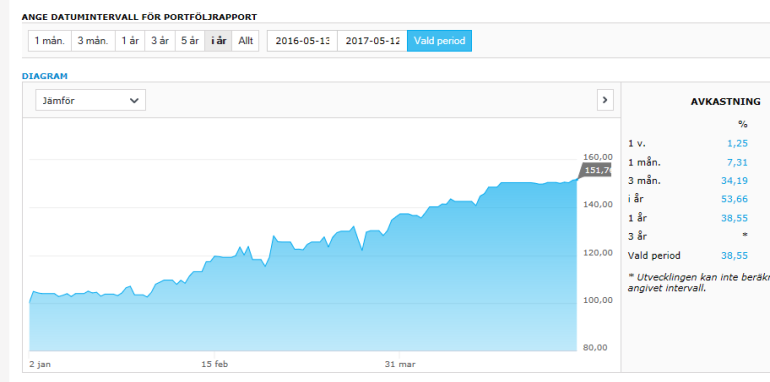This screenshot has height=382, width=770.
Task: Click the blue chart area near mid-February
Action: pyautogui.click(x=216, y=304)
